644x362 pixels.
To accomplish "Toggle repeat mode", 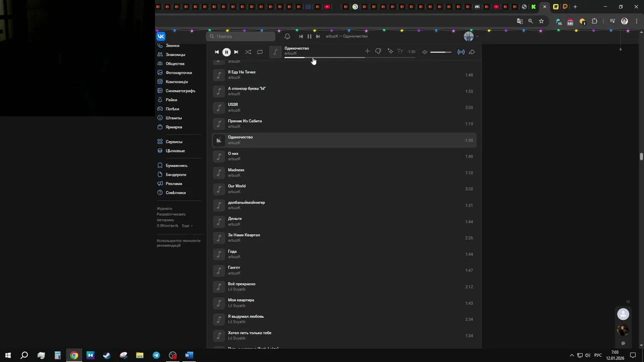I will tap(260, 52).
